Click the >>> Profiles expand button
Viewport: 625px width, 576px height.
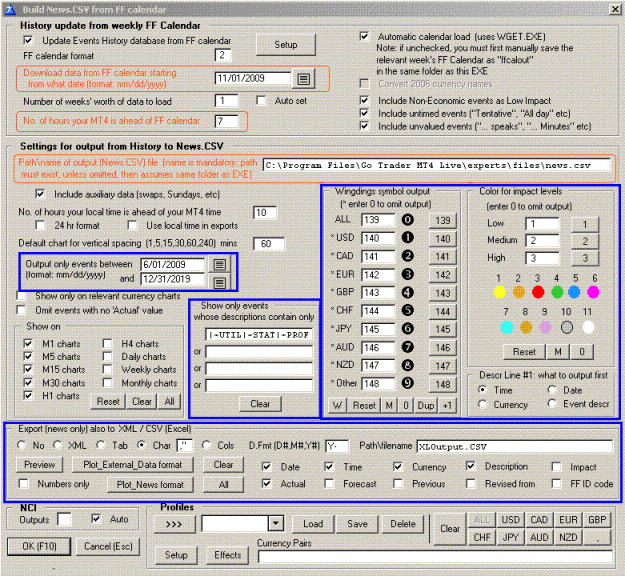tap(174, 524)
